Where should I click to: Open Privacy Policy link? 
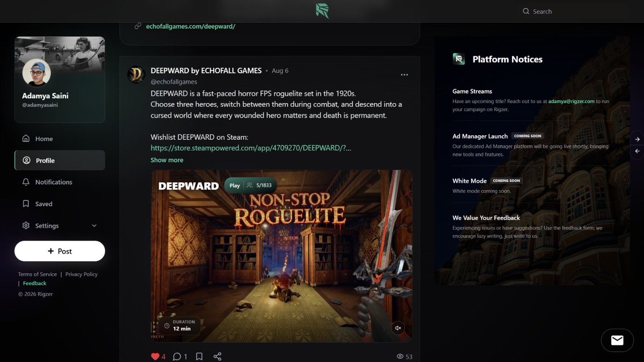pyautogui.click(x=82, y=274)
